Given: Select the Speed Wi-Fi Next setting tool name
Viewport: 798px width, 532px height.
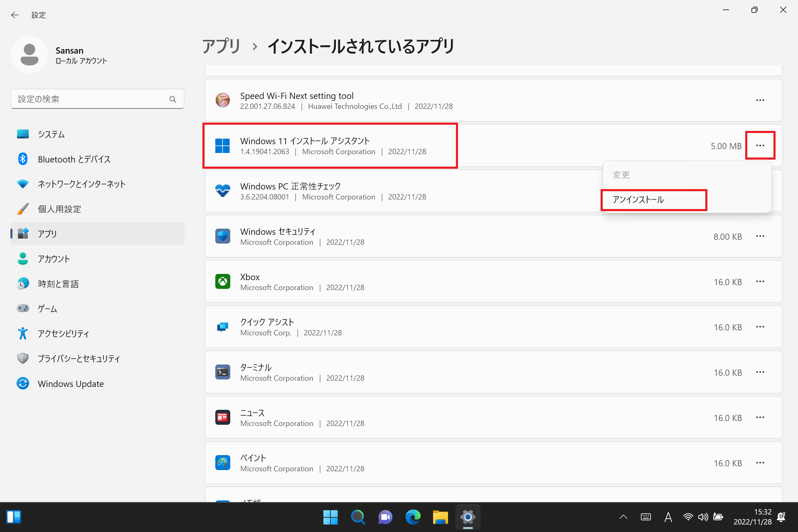Looking at the screenshot, I should [x=297, y=96].
